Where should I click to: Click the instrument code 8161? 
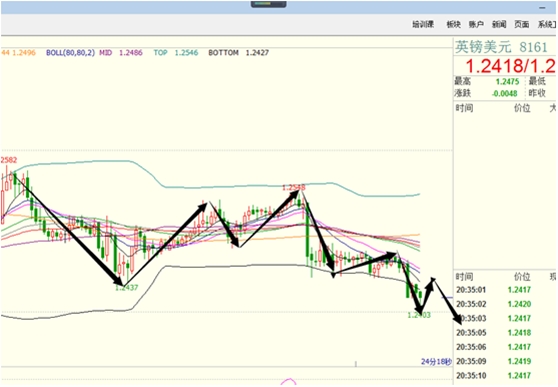click(533, 47)
